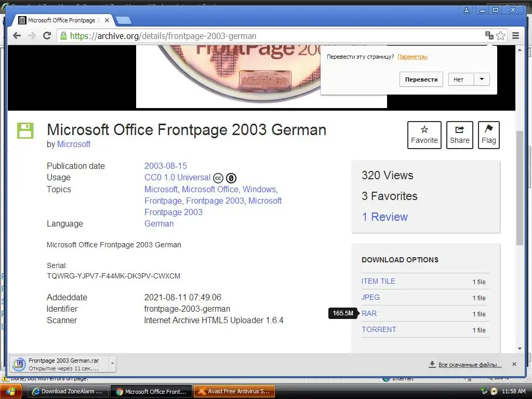
Task: Go back with the browser back arrow
Action: pos(17,36)
